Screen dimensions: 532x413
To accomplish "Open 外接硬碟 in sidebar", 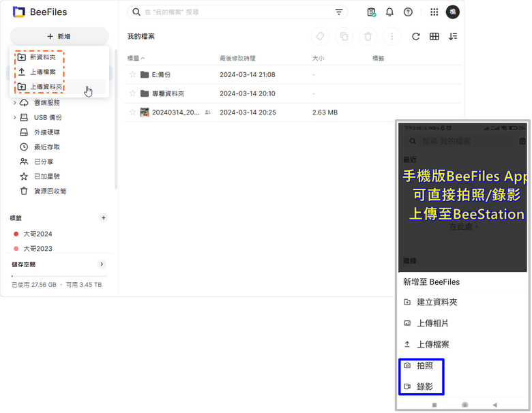I will [x=47, y=132].
